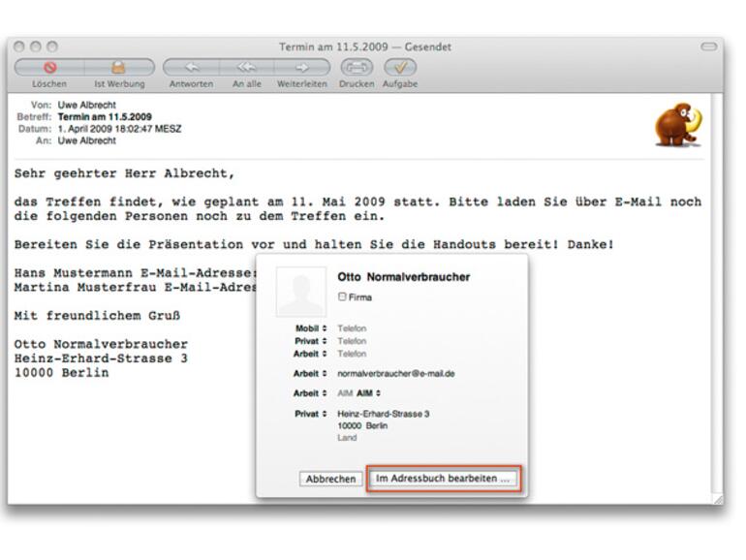The image size is (746, 560).
Task: Click the red close window button
Action: click(x=19, y=47)
